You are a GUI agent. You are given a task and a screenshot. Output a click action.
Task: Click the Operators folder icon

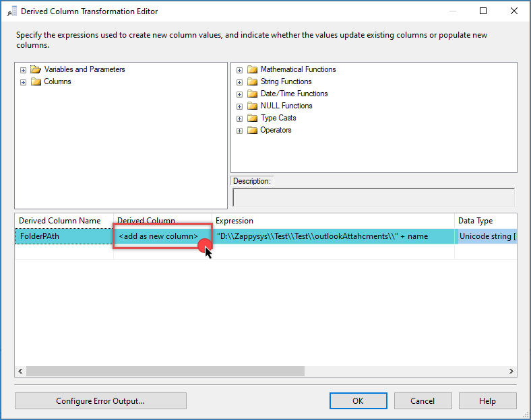pos(253,130)
